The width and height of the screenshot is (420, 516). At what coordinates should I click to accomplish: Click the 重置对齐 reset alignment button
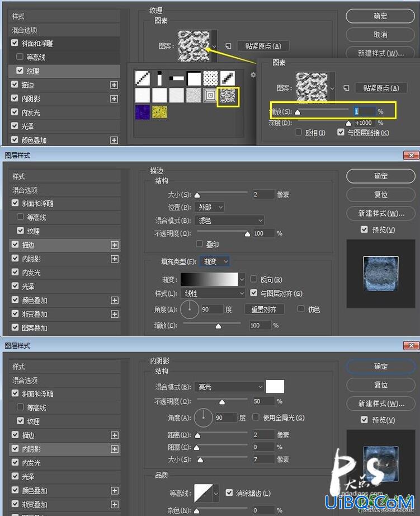pyautogui.click(x=264, y=309)
